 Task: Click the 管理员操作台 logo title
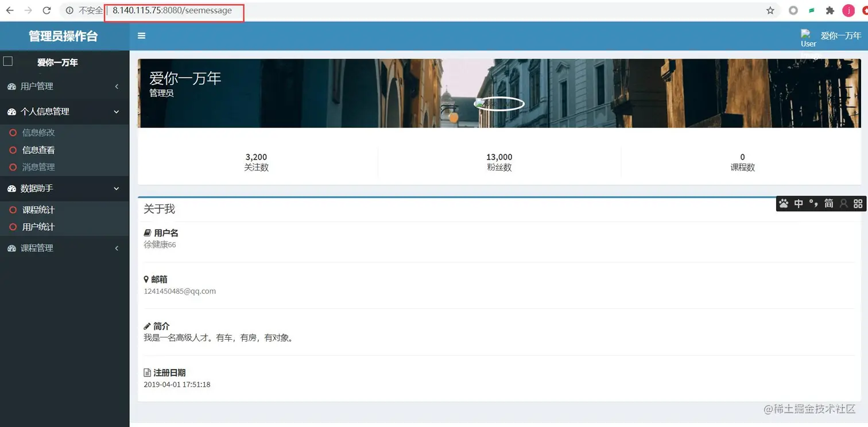[x=64, y=36]
